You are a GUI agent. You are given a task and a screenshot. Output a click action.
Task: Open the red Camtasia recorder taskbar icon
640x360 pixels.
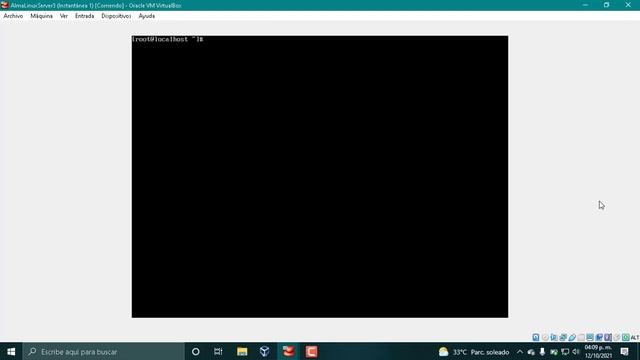coord(311,351)
